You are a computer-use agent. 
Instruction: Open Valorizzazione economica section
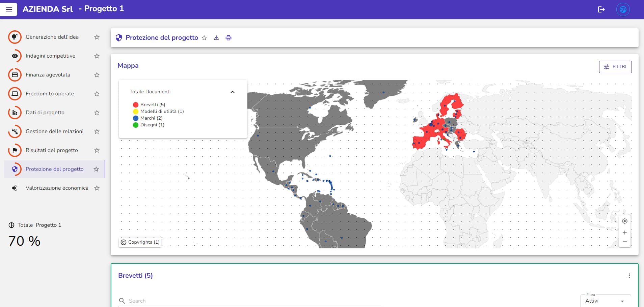pos(57,188)
